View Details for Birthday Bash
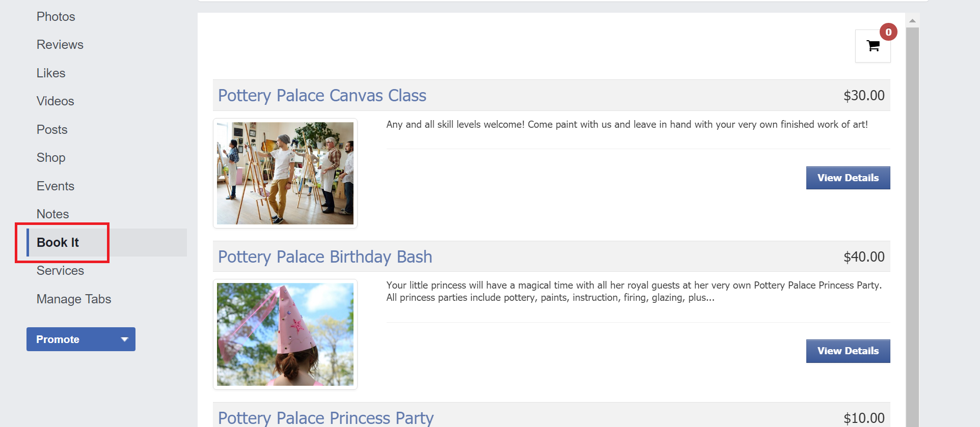This screenshot has height=427, width=980. point(848,351)
